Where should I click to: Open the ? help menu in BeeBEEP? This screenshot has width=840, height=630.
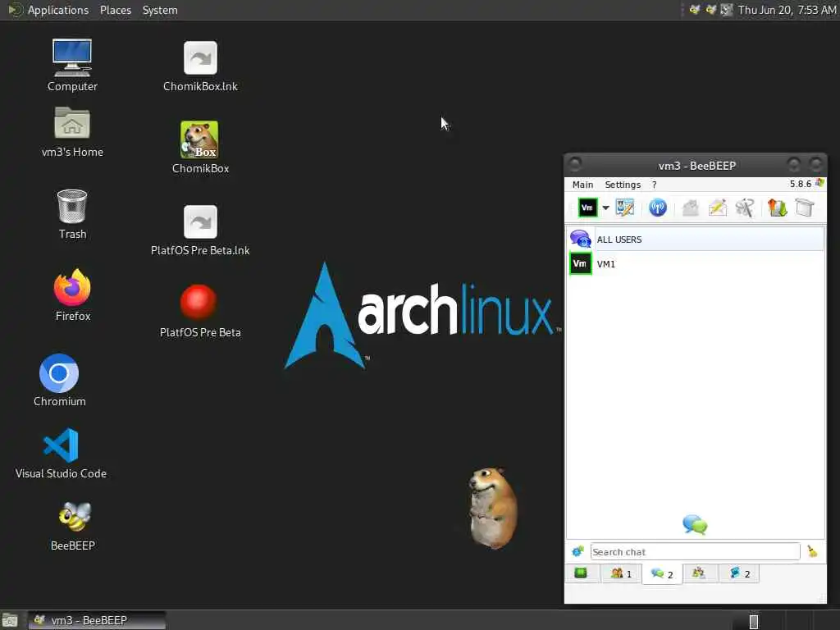click(x=654, y=185)
